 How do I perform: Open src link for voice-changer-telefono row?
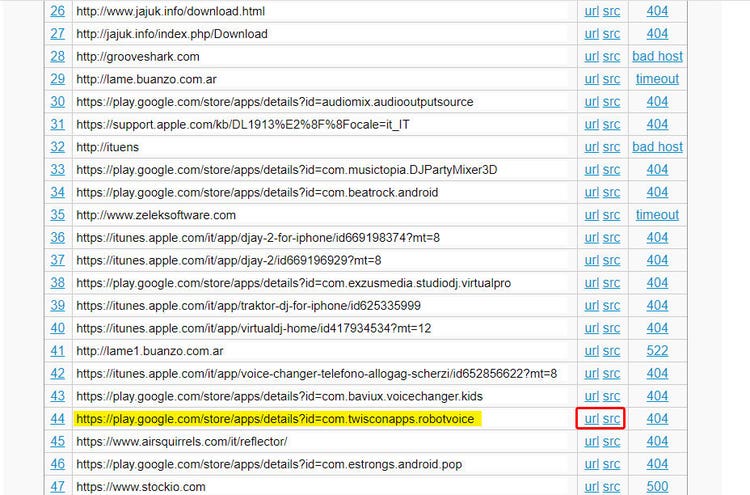611,374
